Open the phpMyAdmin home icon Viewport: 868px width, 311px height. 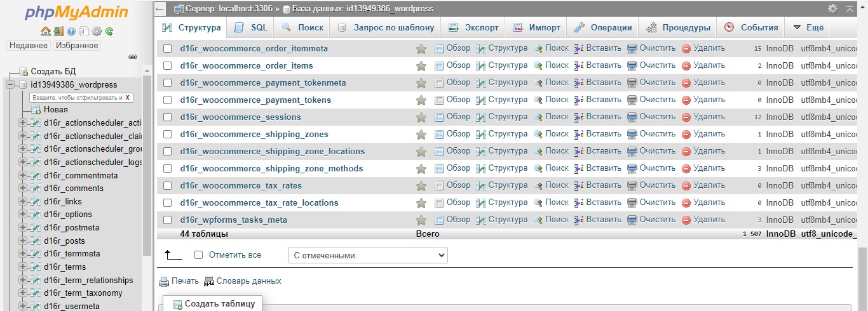[45, 30]
